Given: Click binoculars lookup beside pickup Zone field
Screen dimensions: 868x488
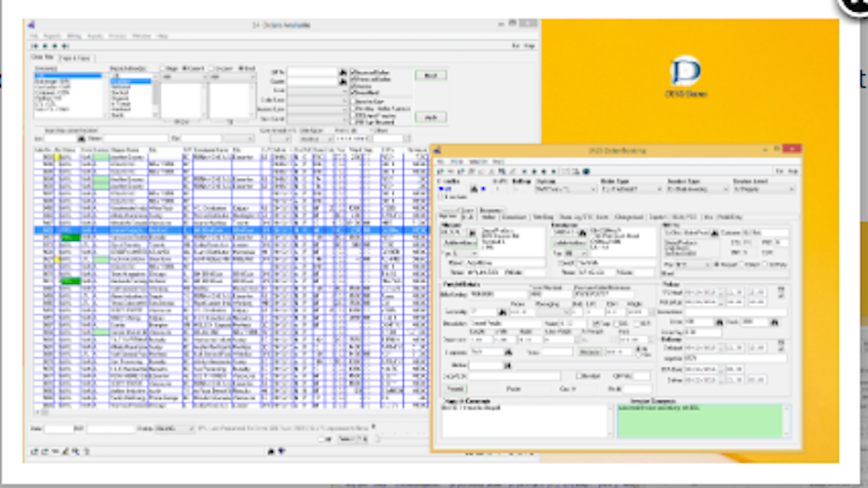Looking at the screenshot, I should [x=719, y=322].
